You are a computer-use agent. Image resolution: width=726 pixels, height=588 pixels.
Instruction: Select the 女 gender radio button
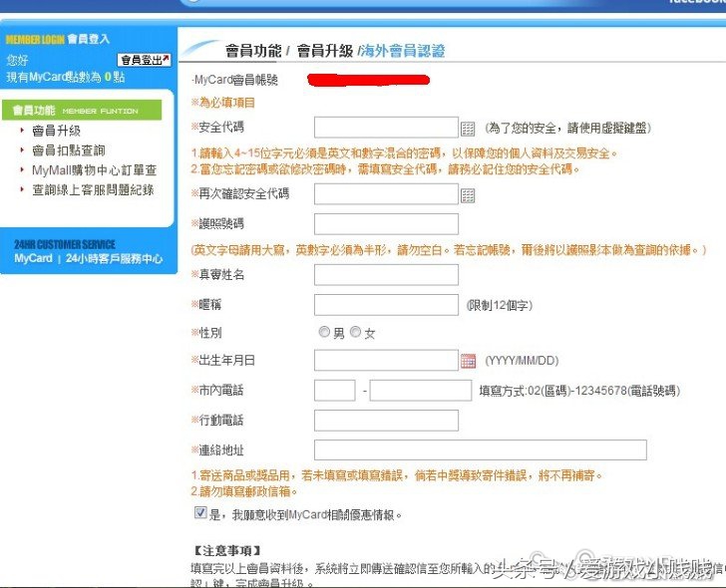click(x=355, y=332)
